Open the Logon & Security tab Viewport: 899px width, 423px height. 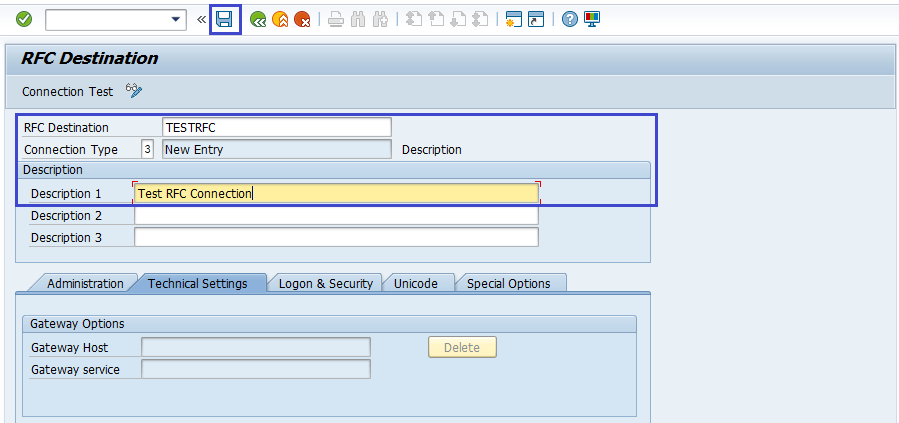pos(325,283)
